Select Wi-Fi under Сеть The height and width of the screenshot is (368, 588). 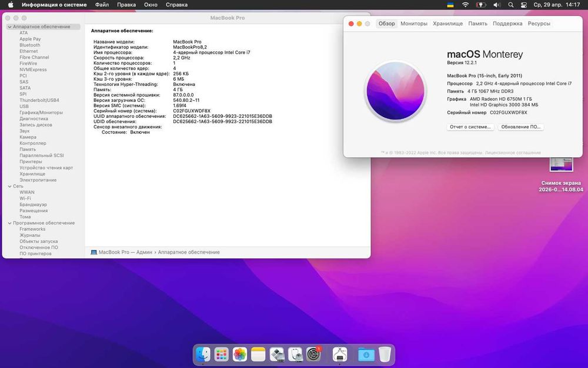tap(25, 198)
